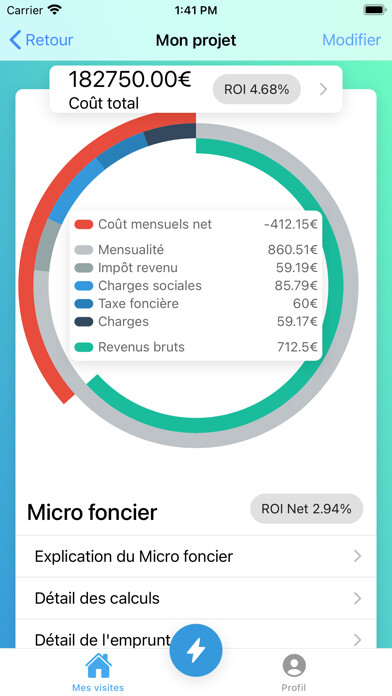Screen dimensions: 392x696
Task: Click the battery indicator icon
Action: (x=374, y=10)
